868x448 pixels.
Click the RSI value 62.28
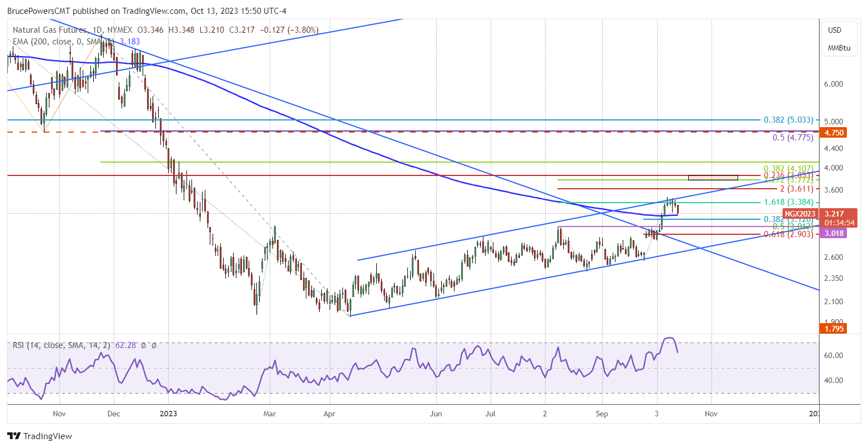[125, 345]
